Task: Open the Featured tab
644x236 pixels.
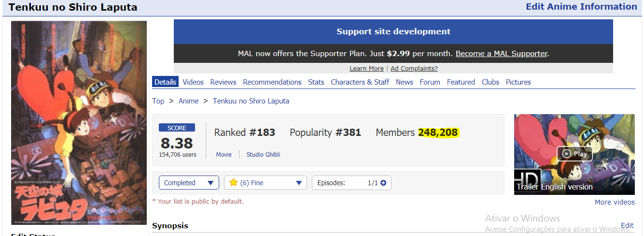Action: [461, 82]
